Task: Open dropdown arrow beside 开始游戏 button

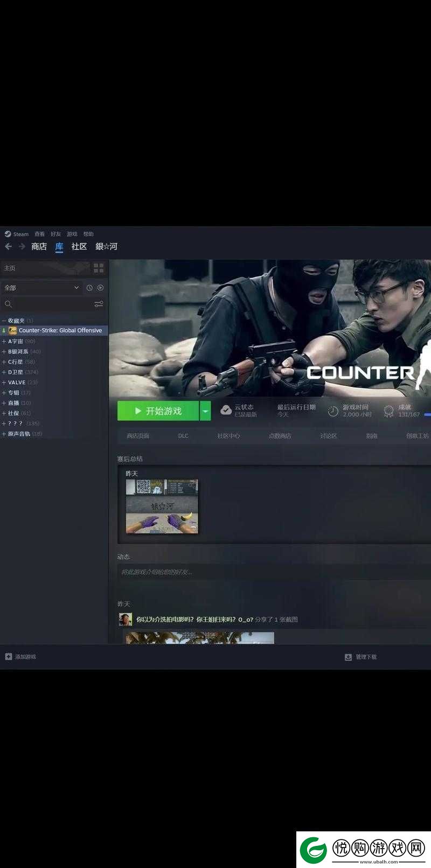Action: click(205, 411)
